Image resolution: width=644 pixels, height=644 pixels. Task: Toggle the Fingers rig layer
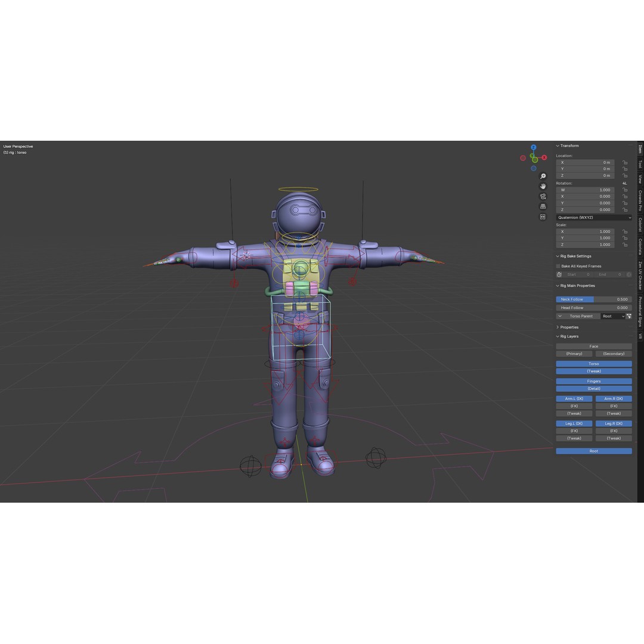[593, 380]
